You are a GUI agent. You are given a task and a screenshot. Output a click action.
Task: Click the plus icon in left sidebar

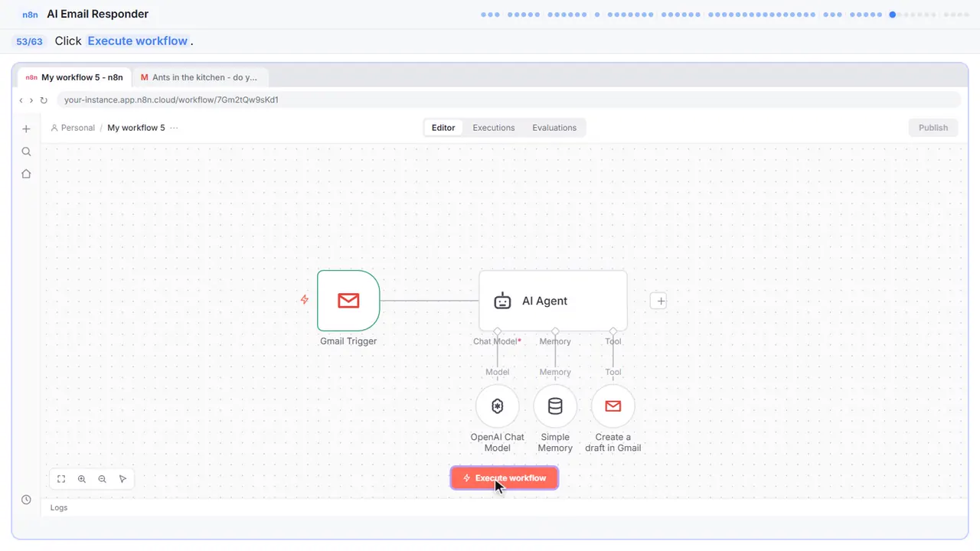pos(26,129)
